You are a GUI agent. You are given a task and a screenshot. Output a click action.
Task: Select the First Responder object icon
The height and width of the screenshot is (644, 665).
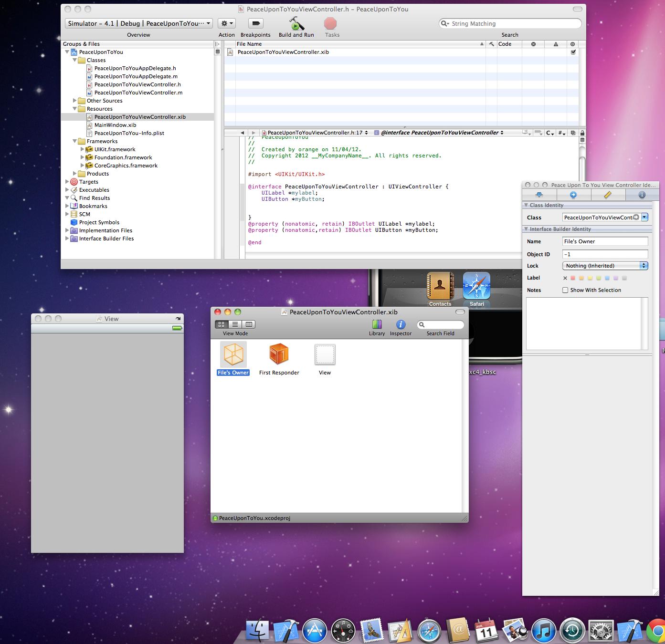(279, 354)
